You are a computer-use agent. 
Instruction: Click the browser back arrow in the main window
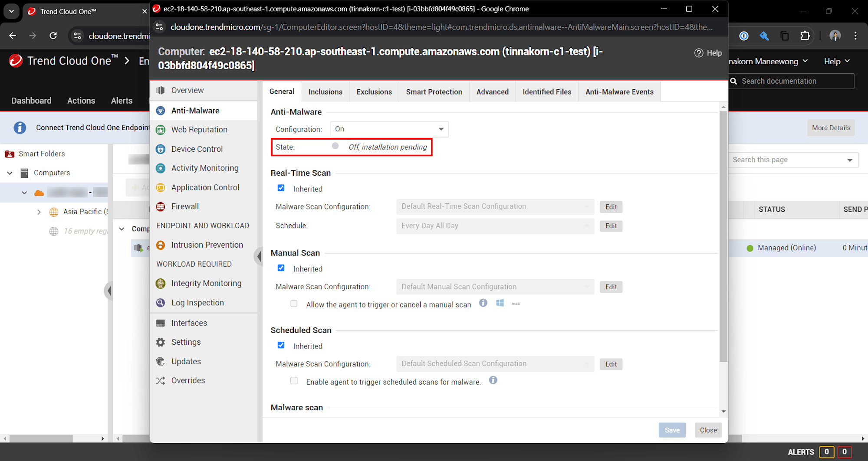pyautogui.click(x=13, y=36)
